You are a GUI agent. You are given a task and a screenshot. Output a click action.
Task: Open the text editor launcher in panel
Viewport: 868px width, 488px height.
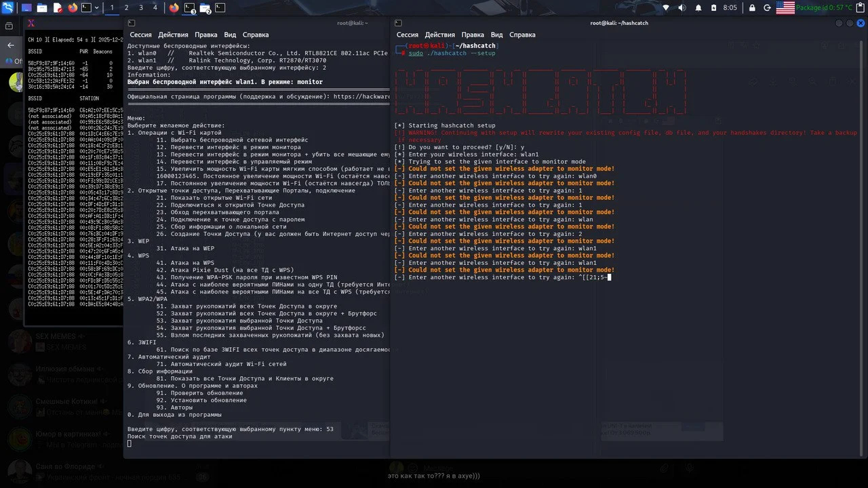[58, 8]
